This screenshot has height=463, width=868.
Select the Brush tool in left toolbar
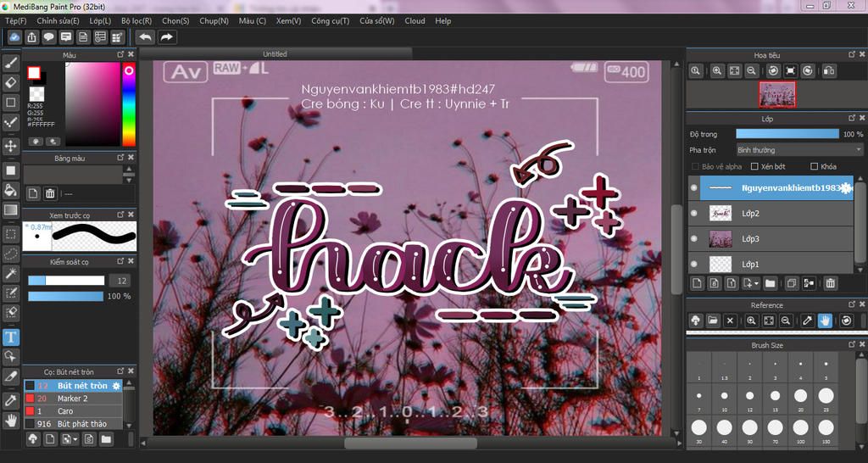tap(10, 63)
